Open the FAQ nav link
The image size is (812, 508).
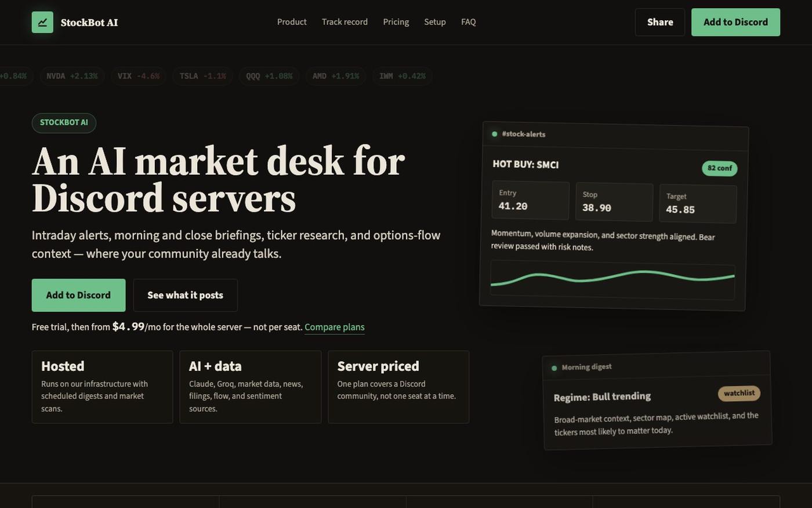click(469, 22)
